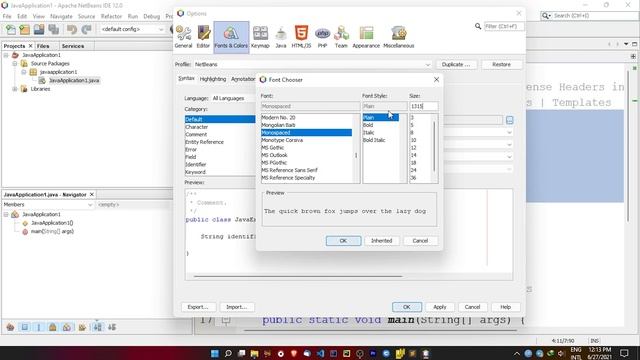640x360 pixels.
Task: Open File Explorer from the taskbar
Action: click(x=254, y=353)
